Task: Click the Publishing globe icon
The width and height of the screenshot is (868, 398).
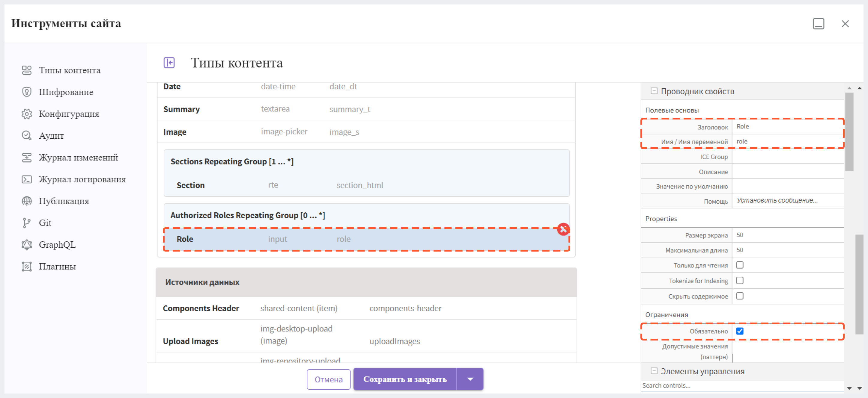Action: [x=27, y=201]
